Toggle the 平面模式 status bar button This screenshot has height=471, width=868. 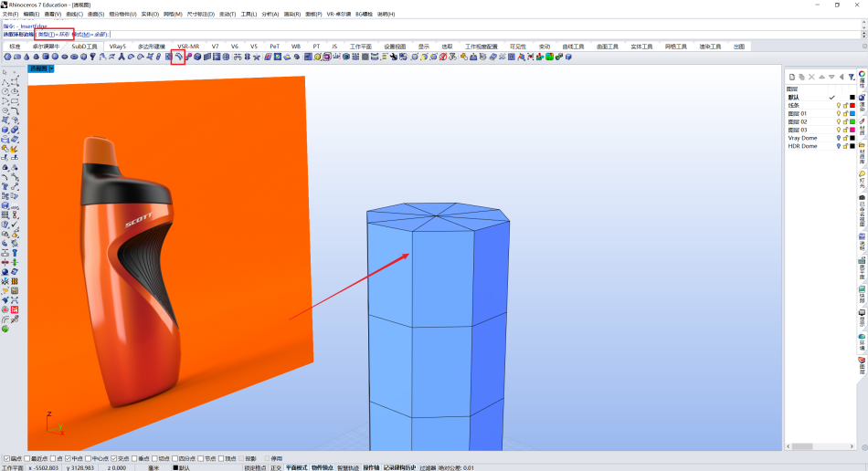pos(296,467)
